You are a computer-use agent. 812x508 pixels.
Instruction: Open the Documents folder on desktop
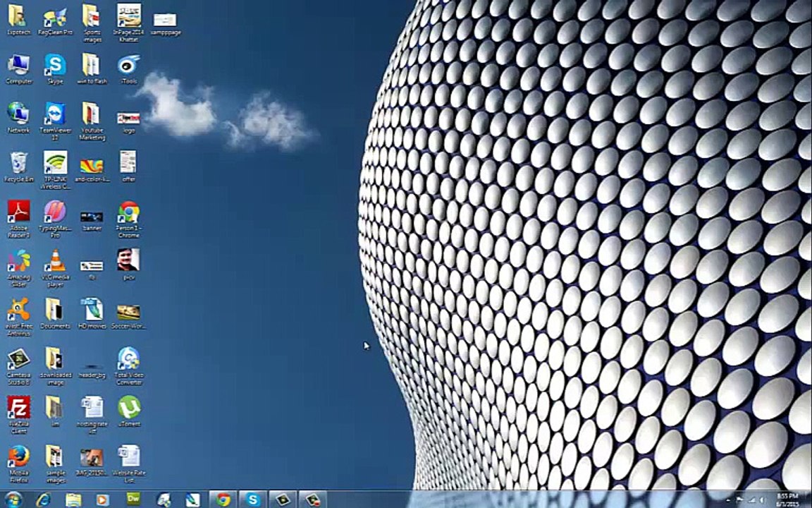55,313
